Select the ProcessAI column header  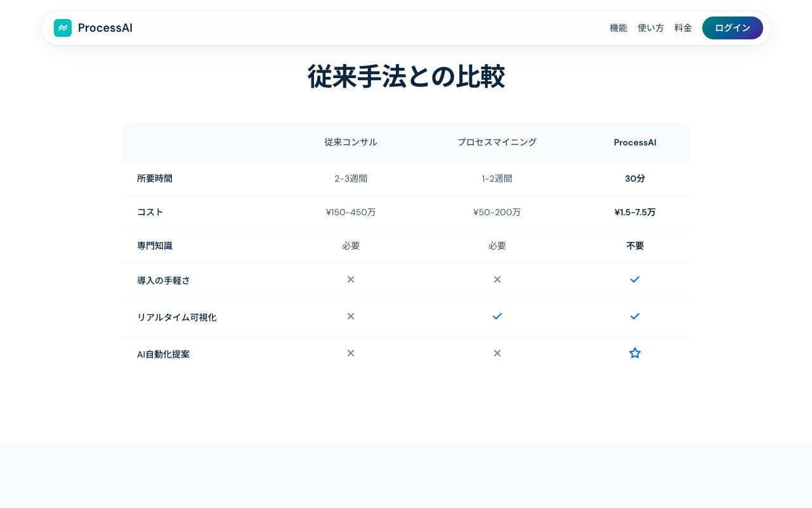tap(635, 142)
